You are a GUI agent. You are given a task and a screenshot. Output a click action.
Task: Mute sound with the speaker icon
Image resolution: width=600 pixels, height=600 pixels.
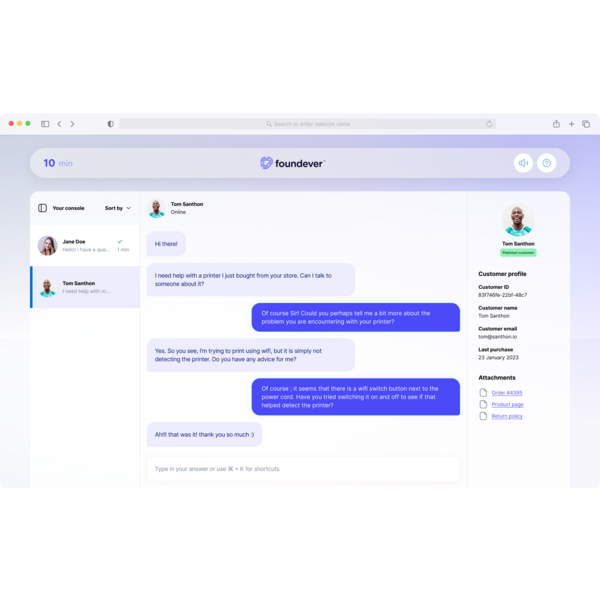(523, 163)
